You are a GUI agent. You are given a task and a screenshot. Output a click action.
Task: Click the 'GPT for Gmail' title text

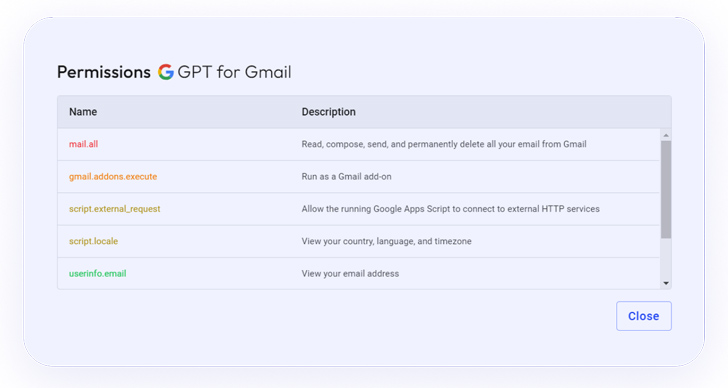[x=234, y=72]
